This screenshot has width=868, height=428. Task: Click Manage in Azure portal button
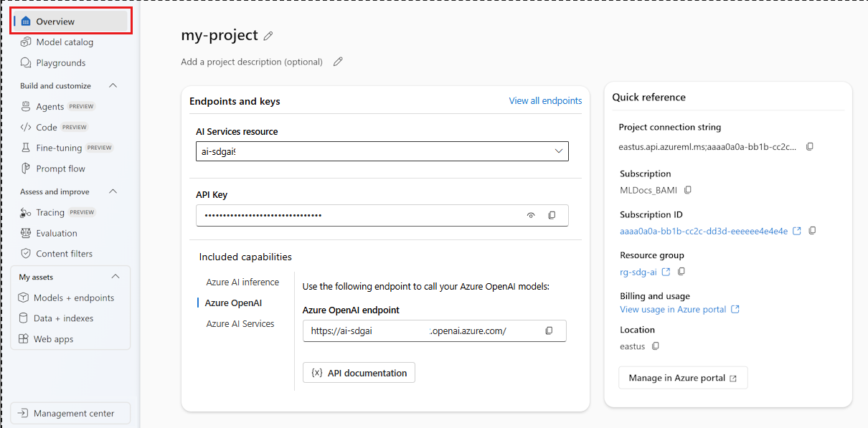(x=683, y=378)
